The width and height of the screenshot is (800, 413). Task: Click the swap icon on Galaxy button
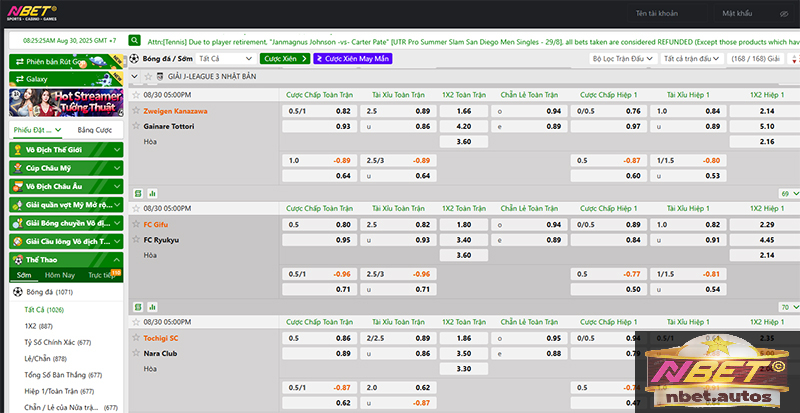coord(17,79)
